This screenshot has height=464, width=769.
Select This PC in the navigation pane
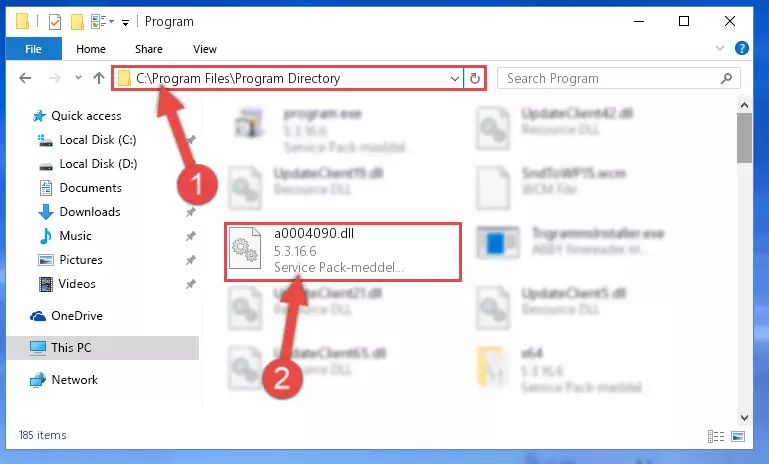102,348
